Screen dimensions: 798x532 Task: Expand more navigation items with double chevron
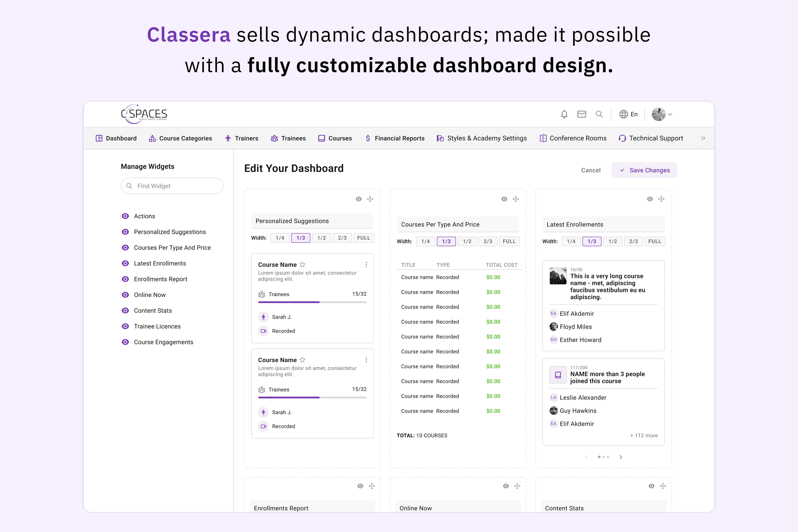(703, 138)
